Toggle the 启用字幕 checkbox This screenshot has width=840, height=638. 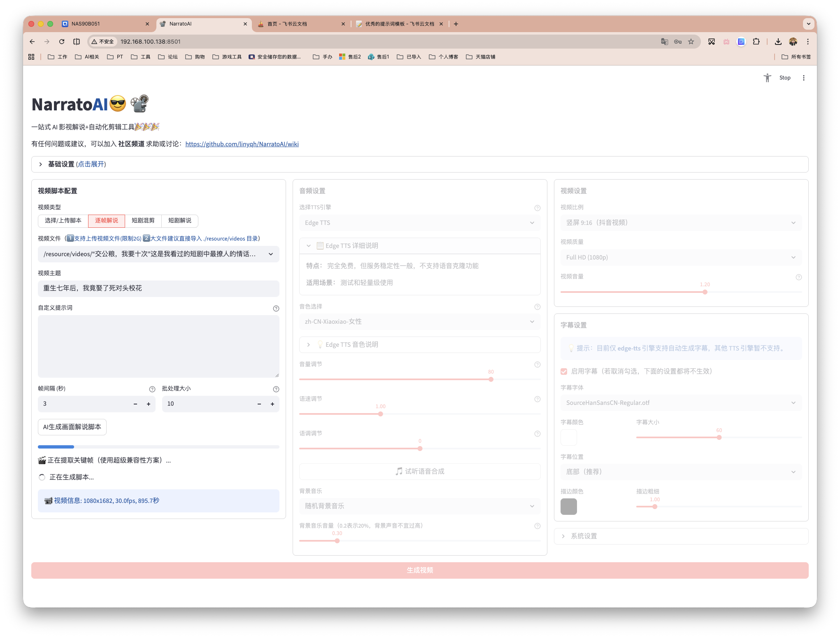564,372
